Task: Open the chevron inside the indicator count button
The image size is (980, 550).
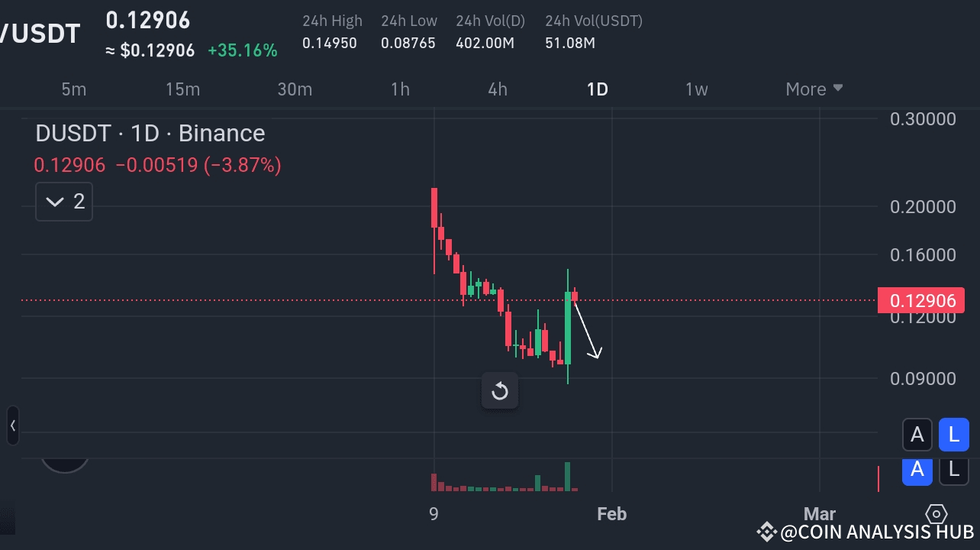Action: pos(54,201)
